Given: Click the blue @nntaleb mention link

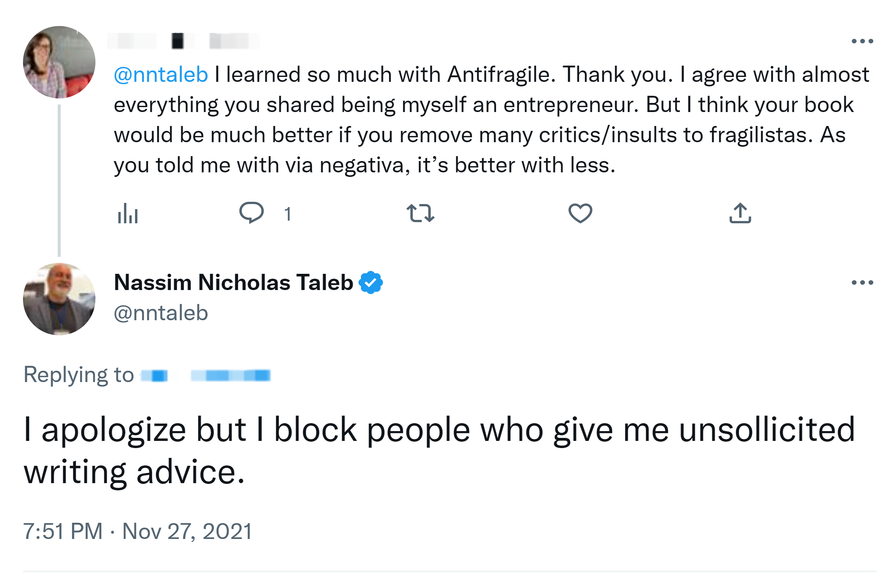Looking at the screenshot, I should pos(161,75).
